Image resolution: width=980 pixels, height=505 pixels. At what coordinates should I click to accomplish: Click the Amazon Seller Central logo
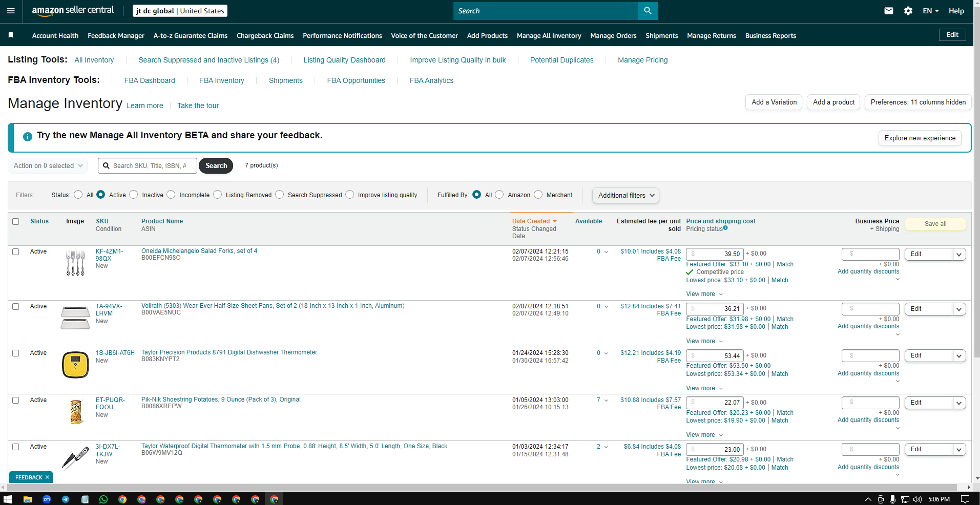pyautogui.click(x=73, y=11)
